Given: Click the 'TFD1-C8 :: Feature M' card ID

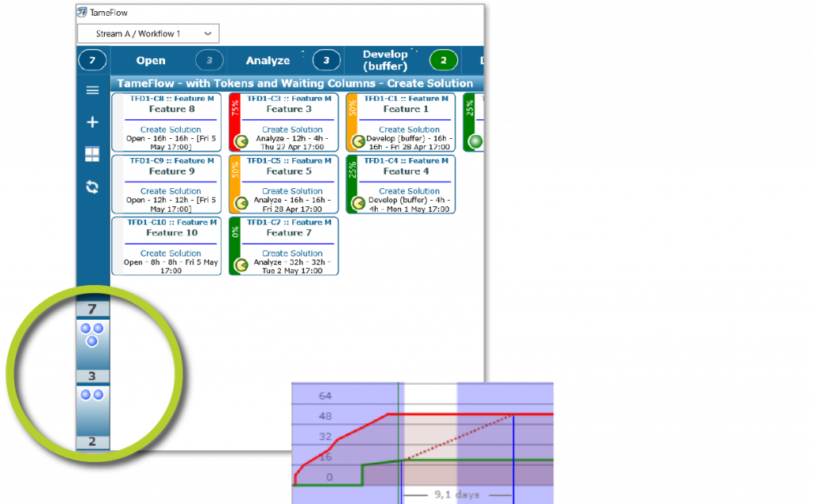Looking at the screenshot, I should [x=171, y=98].
